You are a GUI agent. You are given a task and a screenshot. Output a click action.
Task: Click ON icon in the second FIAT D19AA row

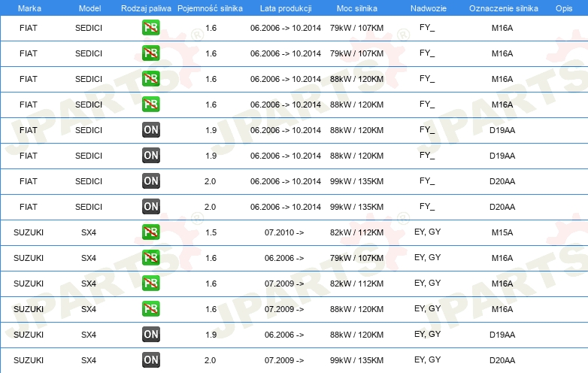(150, 155)
